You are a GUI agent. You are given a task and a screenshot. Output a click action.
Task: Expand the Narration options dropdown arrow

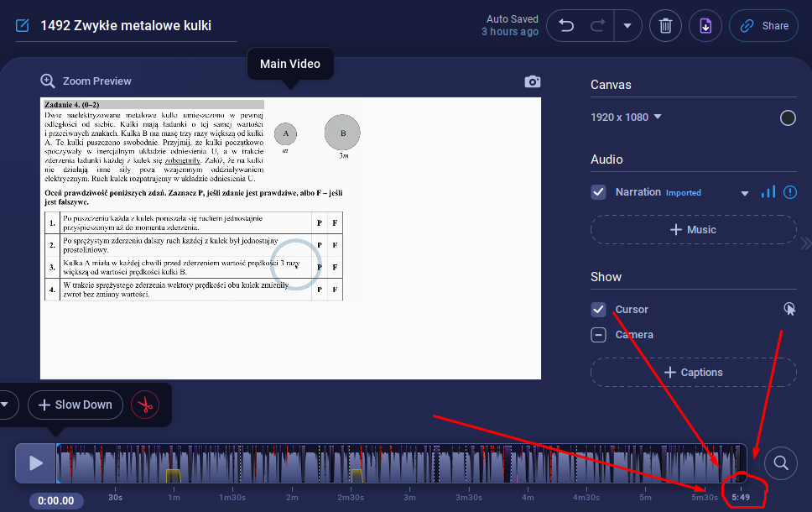coord(744,193)
